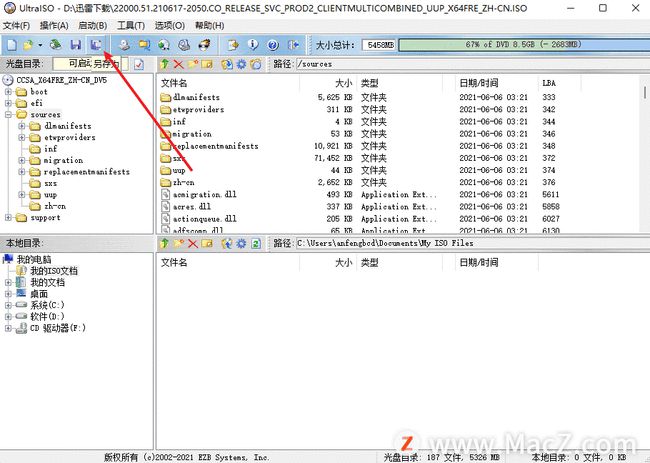Click the red X Delete icon in local pane

[x=193, y=243]
